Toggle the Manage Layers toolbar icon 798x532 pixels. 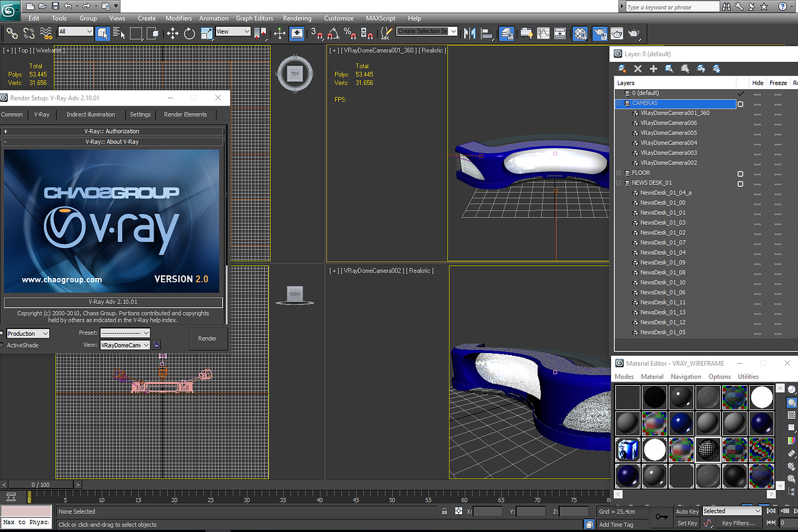pyautogui.click(x=507, y=33)
